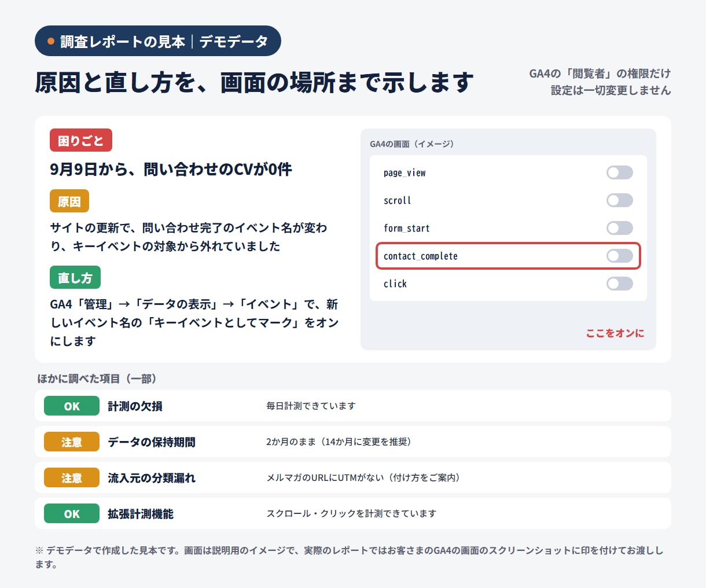Image resolution: width=706 pixels, height=588 pixels.
Task: Select the 流入元の分類漏れ item title
Action: coord(152,477)
